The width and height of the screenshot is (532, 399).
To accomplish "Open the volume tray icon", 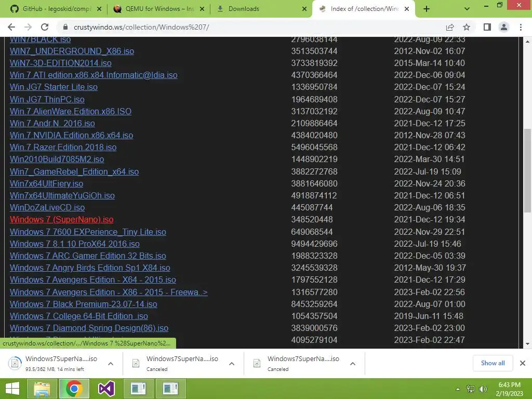I will (483, 389).
